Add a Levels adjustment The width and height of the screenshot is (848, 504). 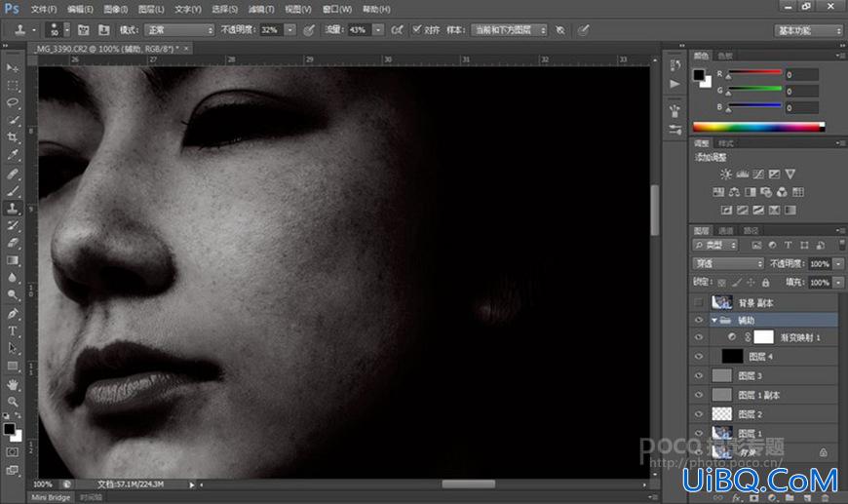[742, 174]
